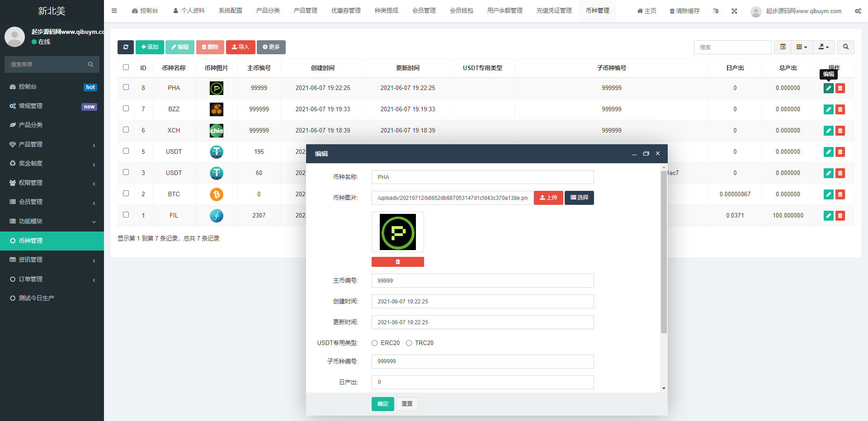
Task: Toggle table view with the list icon
Action: point(783,47)
